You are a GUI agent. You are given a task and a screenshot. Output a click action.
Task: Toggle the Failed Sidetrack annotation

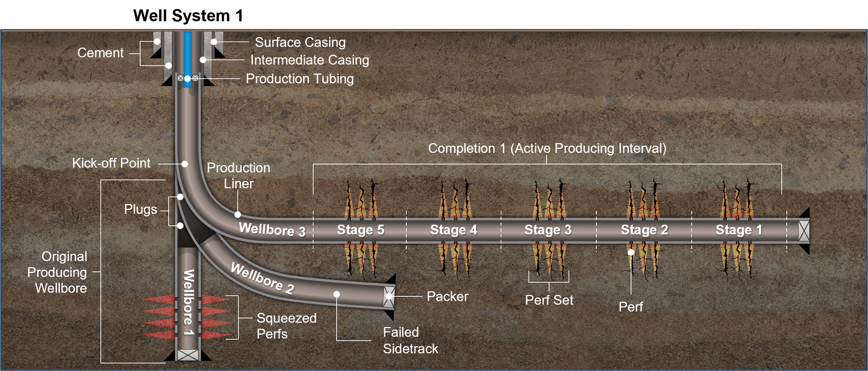click(410, 340)
